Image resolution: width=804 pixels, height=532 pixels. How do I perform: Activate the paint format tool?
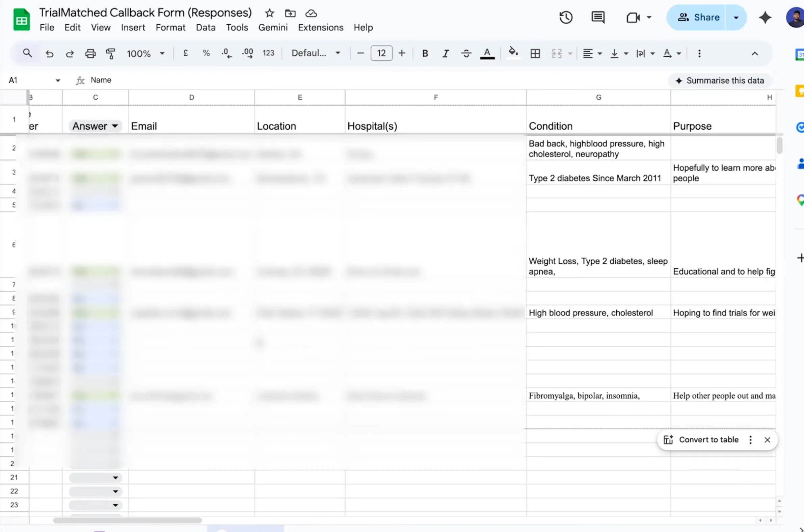click(111, 53)
